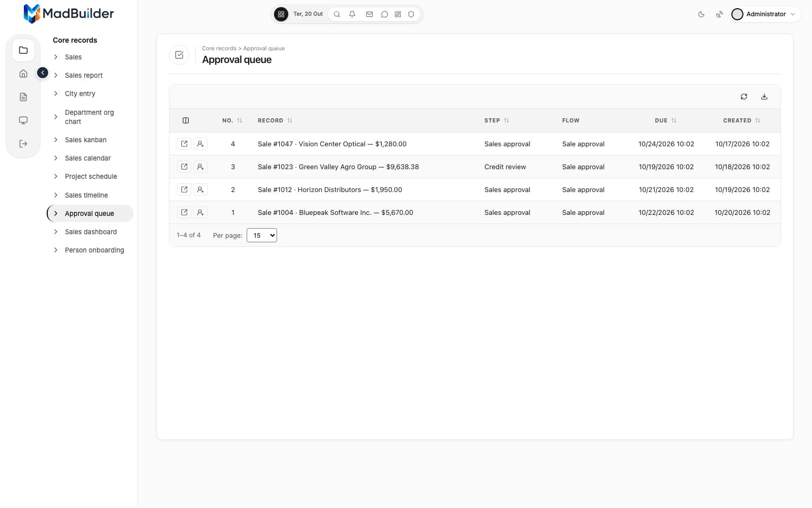This screenshot has height=508, width=812.
Task: Select Project schedule menu item
Action: (91, 176)
